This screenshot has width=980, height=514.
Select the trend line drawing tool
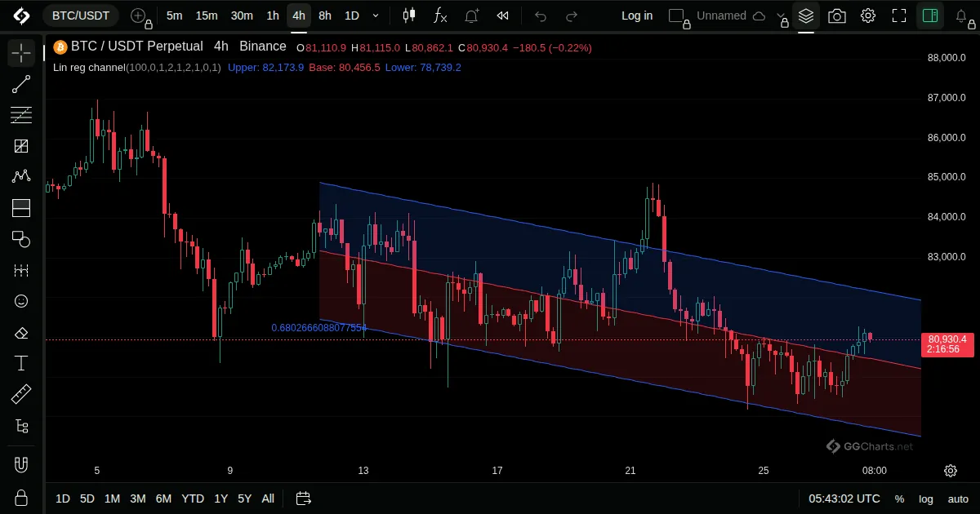click(21, 84)
